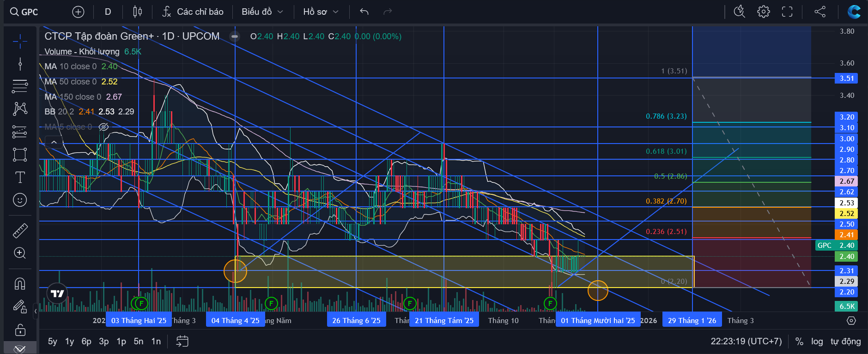
Task: Collapse the left drawing toolbar
Action: (x=36, y=311)
